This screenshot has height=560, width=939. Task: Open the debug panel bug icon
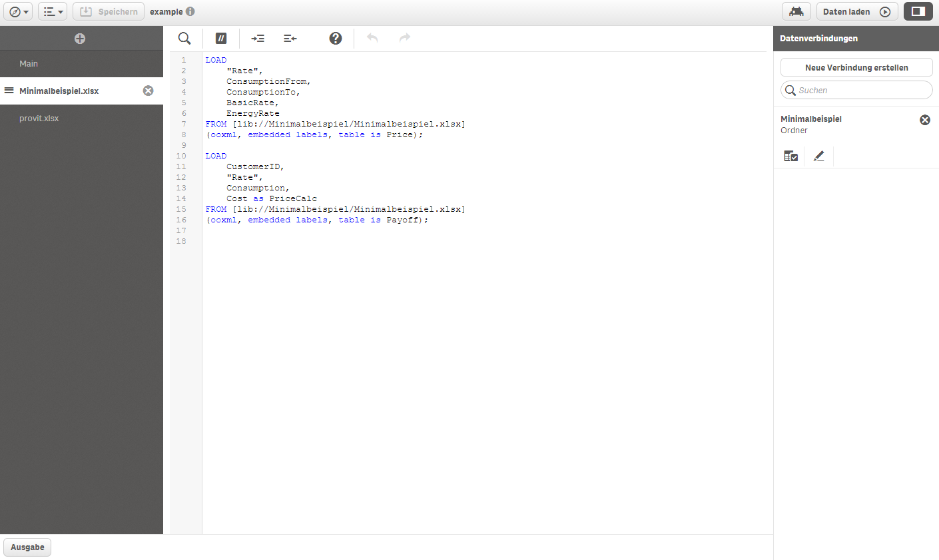pos(796,11)
